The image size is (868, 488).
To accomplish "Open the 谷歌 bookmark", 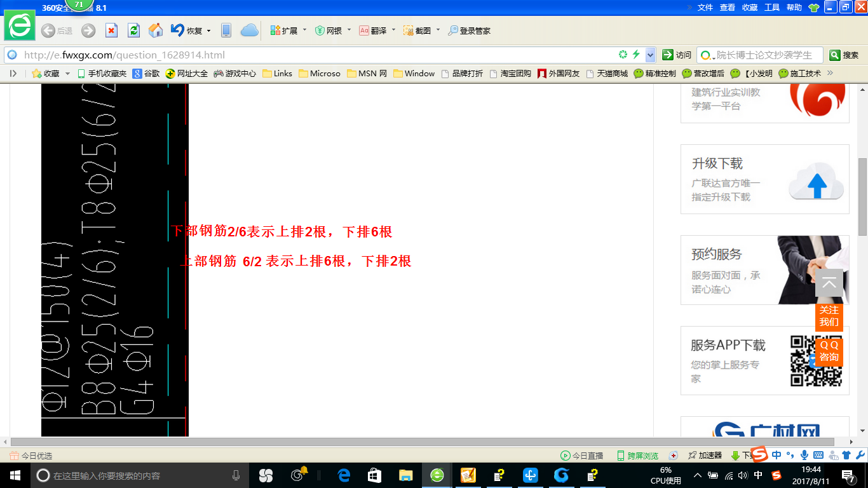I will click(x=146, y=74).
